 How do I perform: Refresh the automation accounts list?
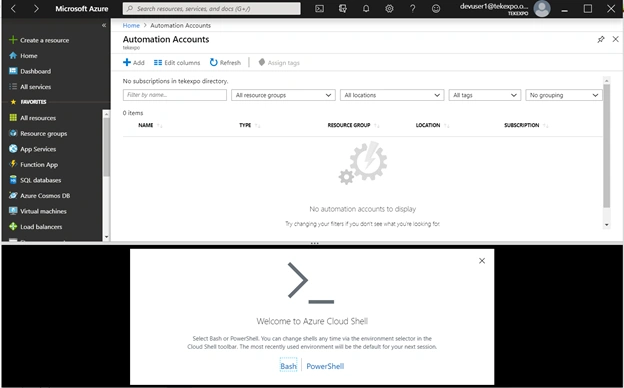pyautogui.click(x=225, y=62)
